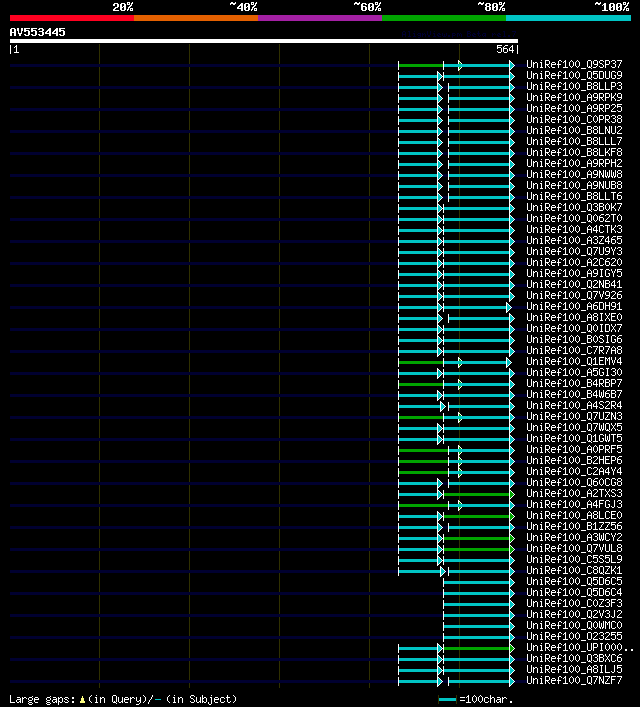Viewport: 640px width, 707px height.
Task: Select the UniRef100_B1ZZ56 label
Action: [x=574, y=526]
